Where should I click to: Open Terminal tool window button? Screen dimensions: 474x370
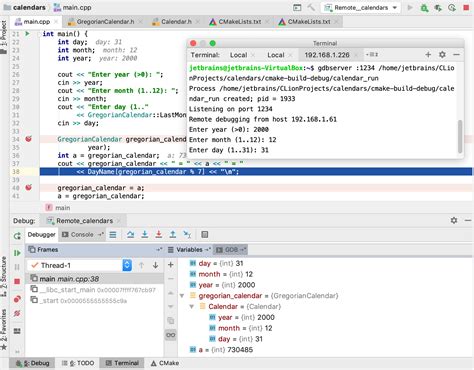pyautogui.click(x=122, y=363)
